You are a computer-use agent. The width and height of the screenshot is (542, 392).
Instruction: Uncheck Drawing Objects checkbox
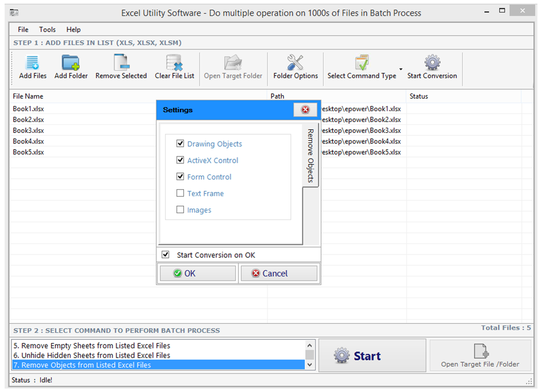tap(180, 143)
